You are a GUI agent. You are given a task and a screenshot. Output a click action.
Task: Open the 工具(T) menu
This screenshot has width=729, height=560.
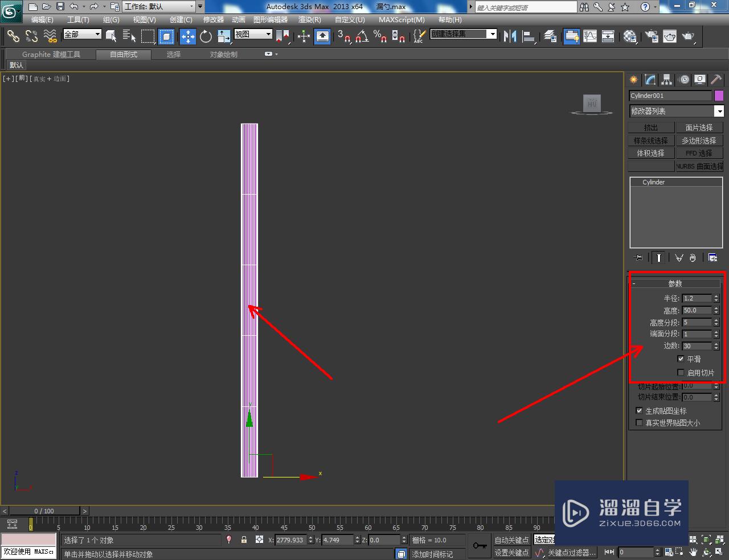pyautogui.click(x=78, y=20)
